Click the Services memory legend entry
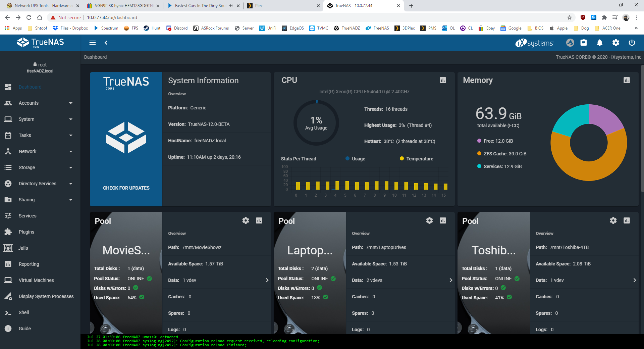Viewport: 644px width, 349px height. pos(499,166)
